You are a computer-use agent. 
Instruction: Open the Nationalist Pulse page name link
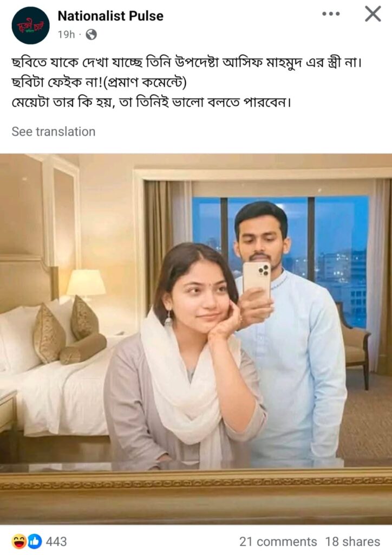click(110, 16)
